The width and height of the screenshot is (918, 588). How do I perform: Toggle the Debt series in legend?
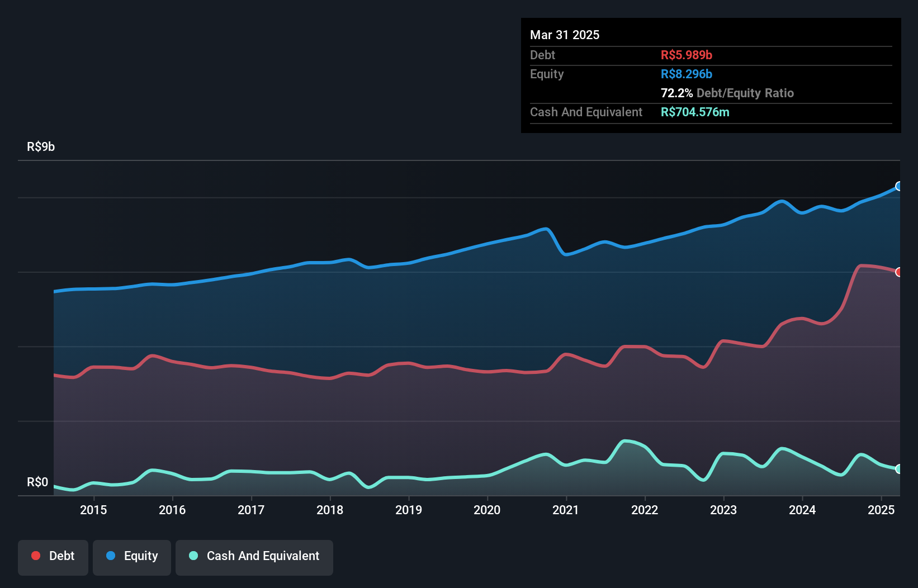(x=53, y=556)
